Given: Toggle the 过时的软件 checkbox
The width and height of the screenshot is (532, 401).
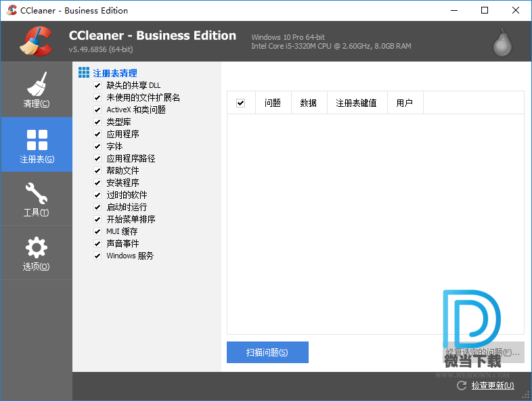Looking at the screenshot, I should (97, 195).
